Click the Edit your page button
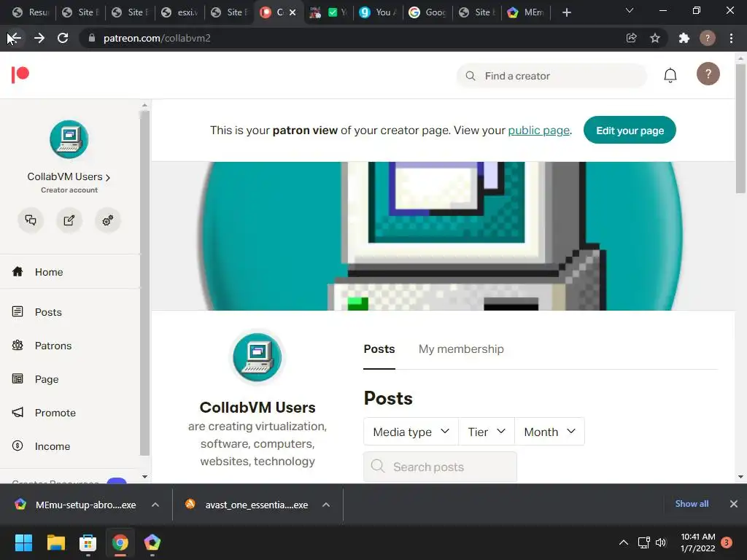 (x=630, y=130)
